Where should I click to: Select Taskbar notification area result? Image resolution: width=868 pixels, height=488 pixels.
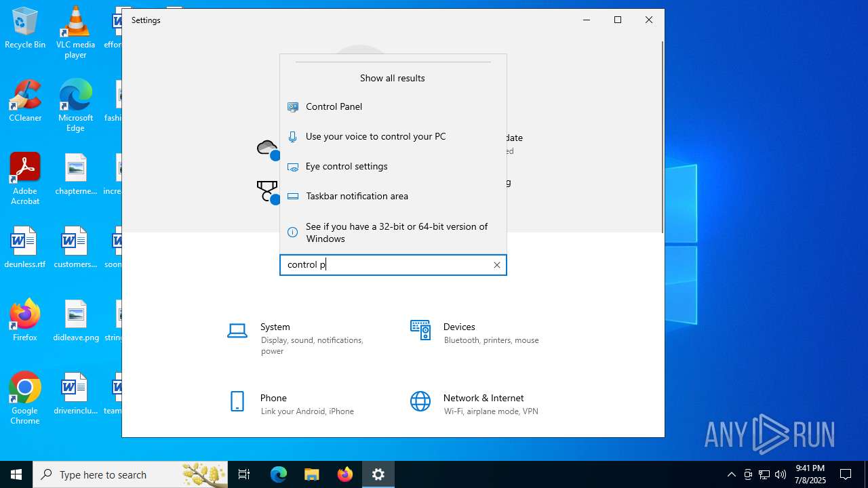(x=357, y=196)
